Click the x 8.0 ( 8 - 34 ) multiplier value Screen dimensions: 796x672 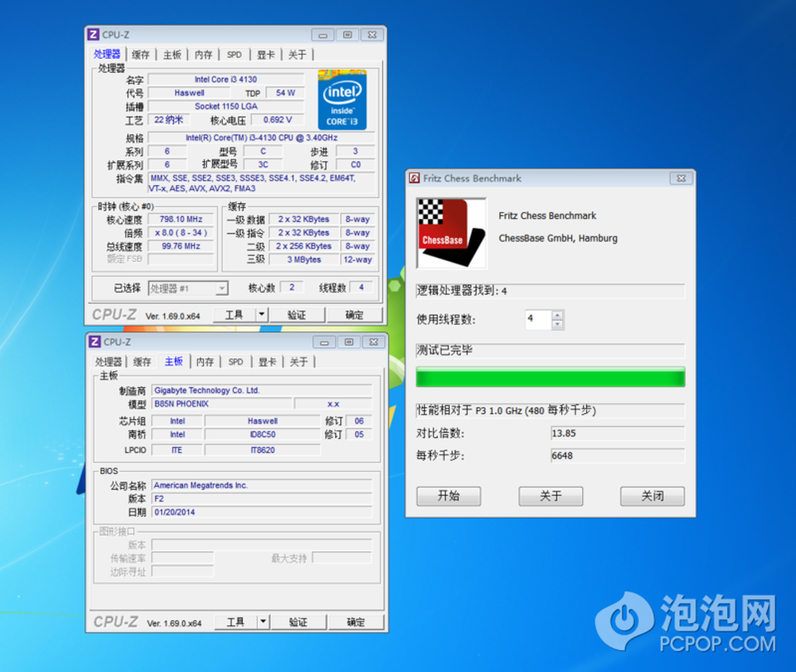[x=181, y=232]
